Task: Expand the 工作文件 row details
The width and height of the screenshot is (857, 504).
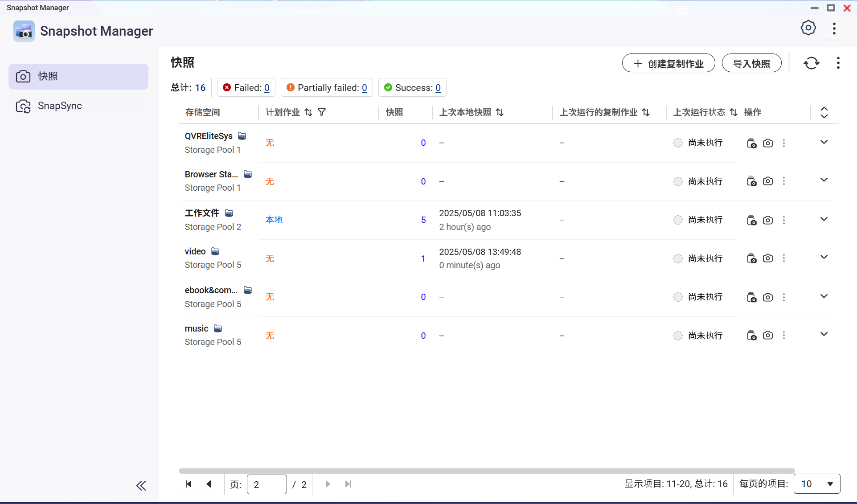Action: pyautogui.click(x=824, y=219)
